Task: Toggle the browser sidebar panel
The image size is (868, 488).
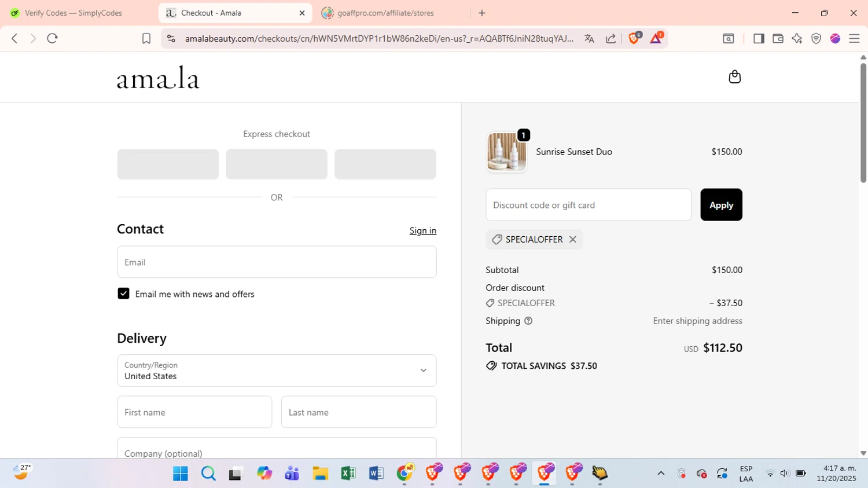Action: pos(759,38)
